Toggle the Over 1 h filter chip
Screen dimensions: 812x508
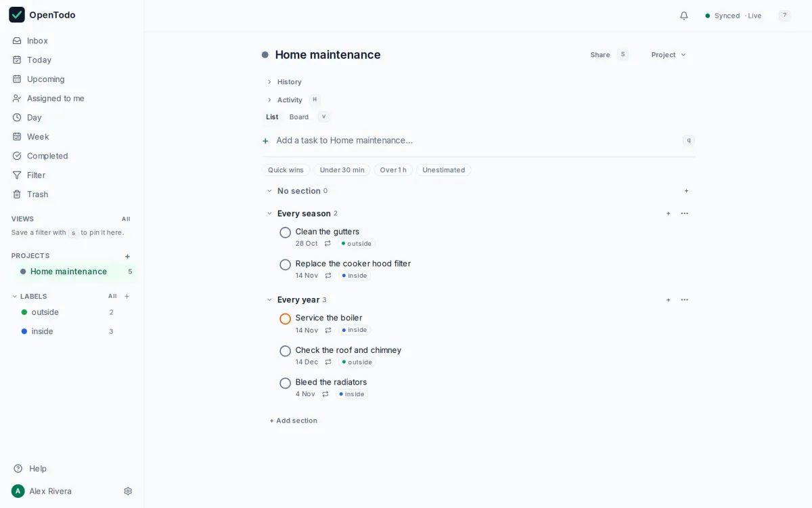pos(393,170)
